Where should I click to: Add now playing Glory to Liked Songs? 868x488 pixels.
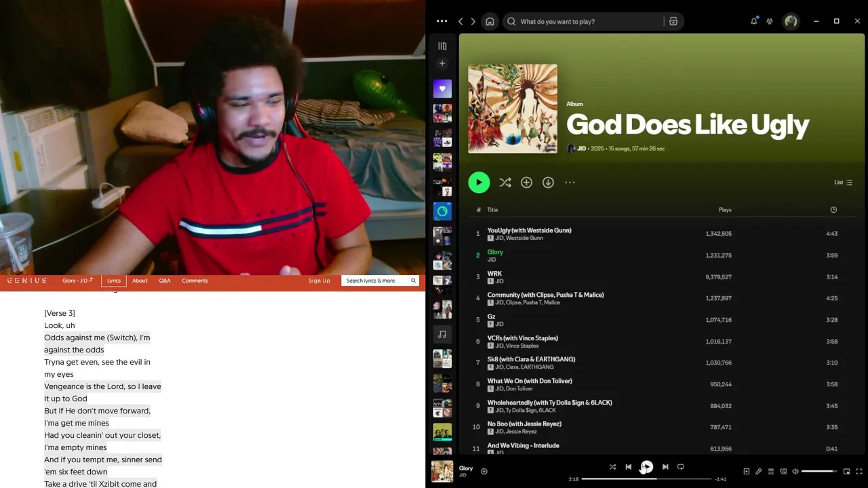click(484, 471)
